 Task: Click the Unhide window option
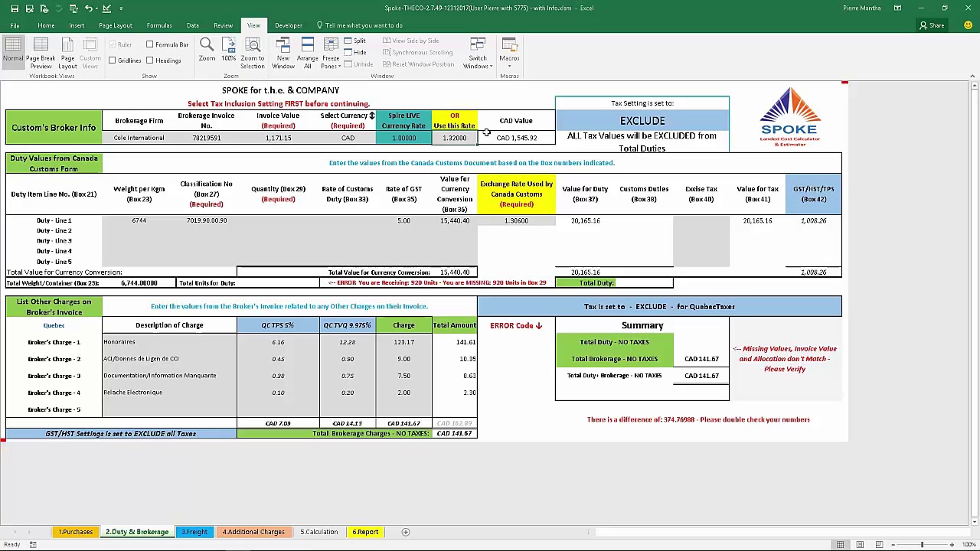[x=358, y=64]
